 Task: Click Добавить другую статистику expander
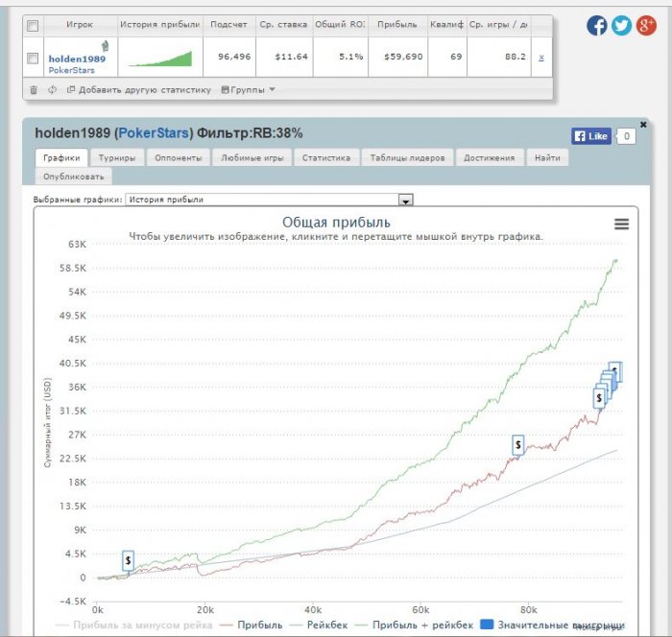[x=139, y=90]
